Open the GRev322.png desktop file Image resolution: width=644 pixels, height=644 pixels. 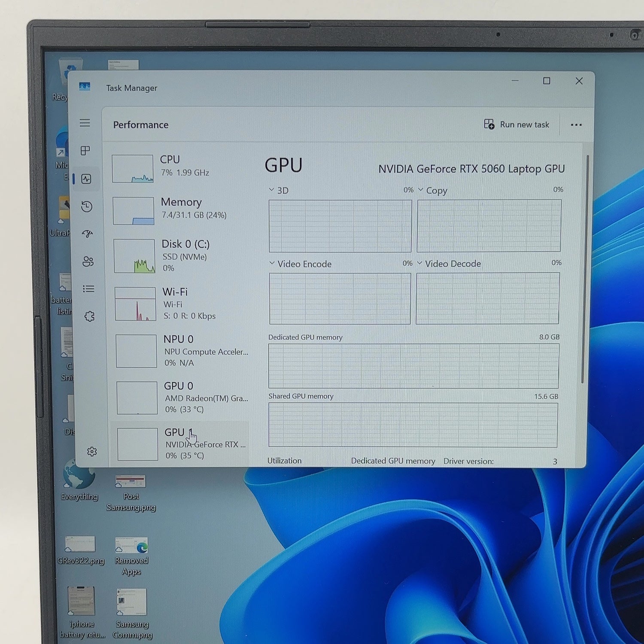tap(81, 550)
